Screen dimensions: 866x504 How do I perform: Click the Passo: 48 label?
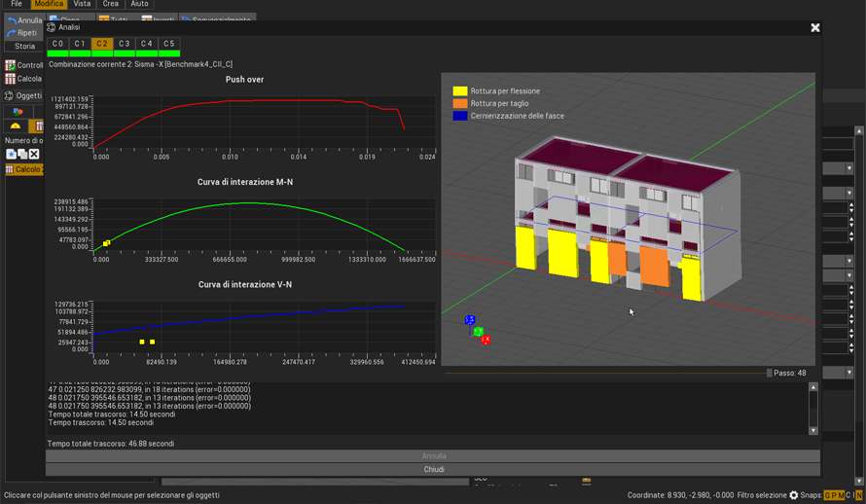point(790,374)
